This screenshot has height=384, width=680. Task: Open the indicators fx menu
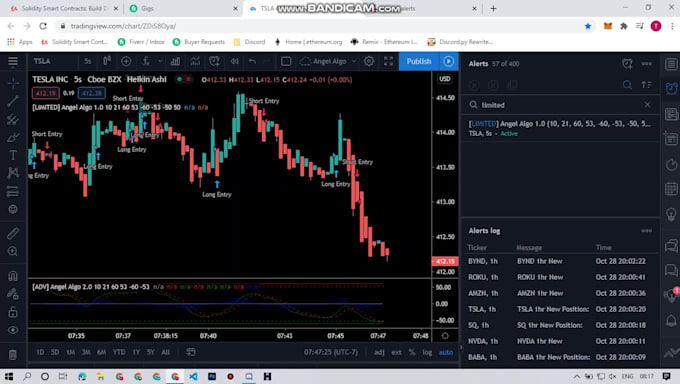[x=146, y=61]
